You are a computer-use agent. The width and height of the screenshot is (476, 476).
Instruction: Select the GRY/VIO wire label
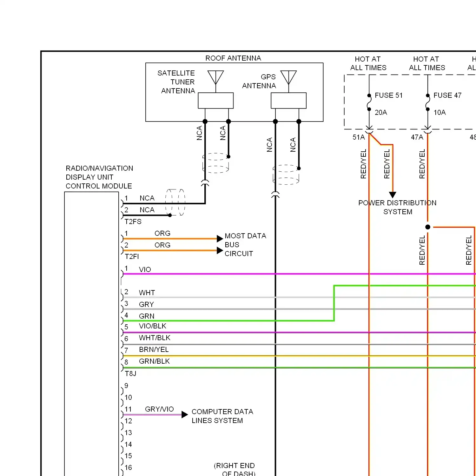click(159, 409)
